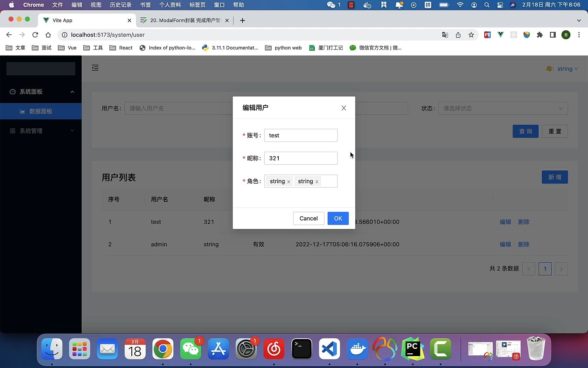Open the browser share icon

458,35
